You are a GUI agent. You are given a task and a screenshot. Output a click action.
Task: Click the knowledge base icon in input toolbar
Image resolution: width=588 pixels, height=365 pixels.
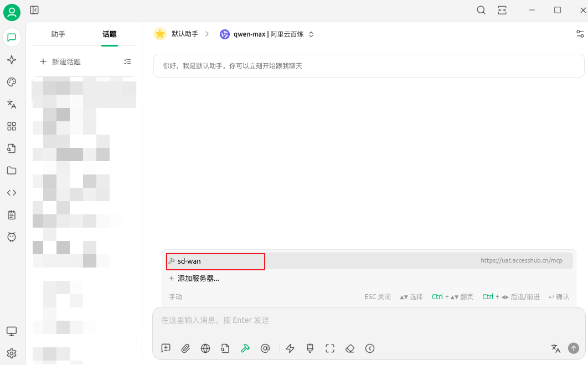[x=225, y=348]
